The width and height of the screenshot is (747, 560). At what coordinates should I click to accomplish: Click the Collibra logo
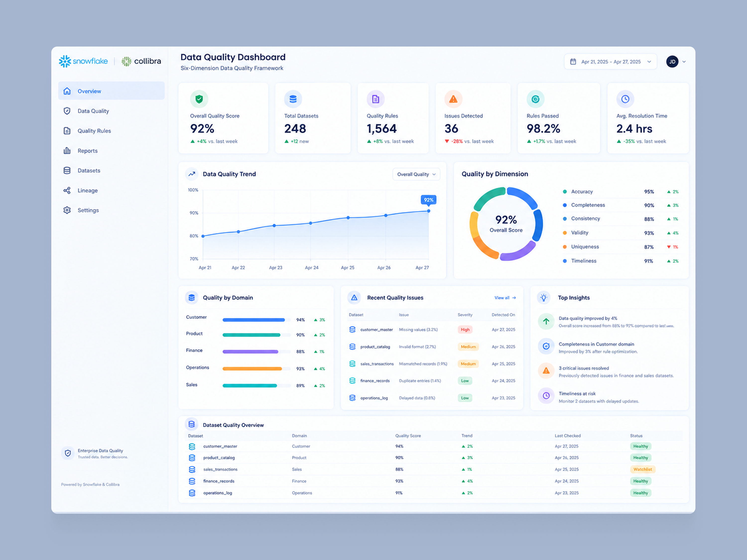pyautogui.click(x=141, y=61)
